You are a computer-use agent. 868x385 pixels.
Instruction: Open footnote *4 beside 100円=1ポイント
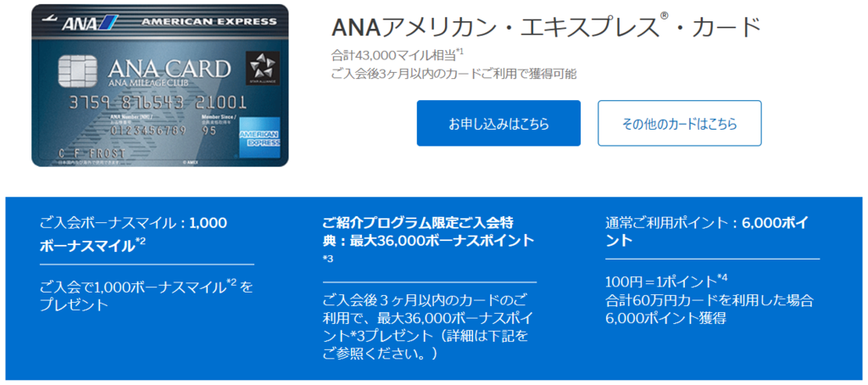(722, 277)
